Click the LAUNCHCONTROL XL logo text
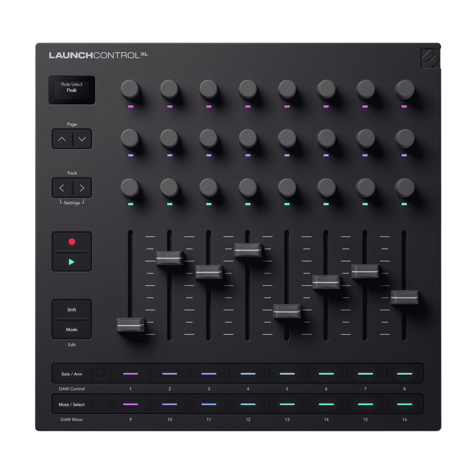476x476 pixels. pyautogui.click(x=98, y=55)
